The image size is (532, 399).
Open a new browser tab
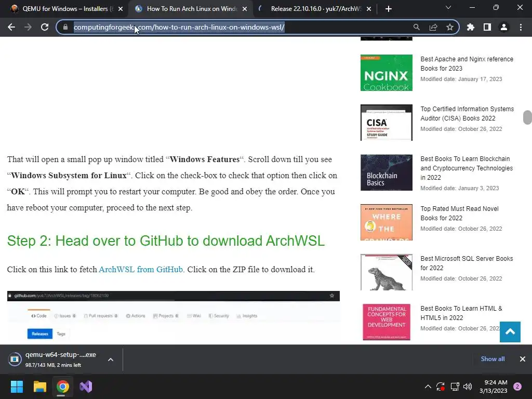(389, 9)
